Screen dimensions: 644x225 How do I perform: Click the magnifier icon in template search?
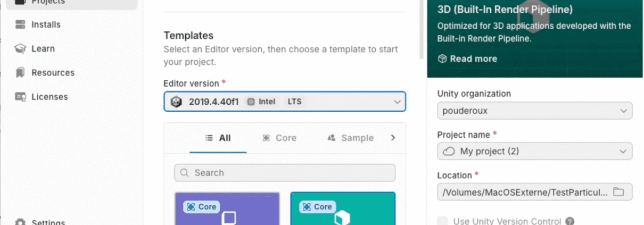pos(185,173)
